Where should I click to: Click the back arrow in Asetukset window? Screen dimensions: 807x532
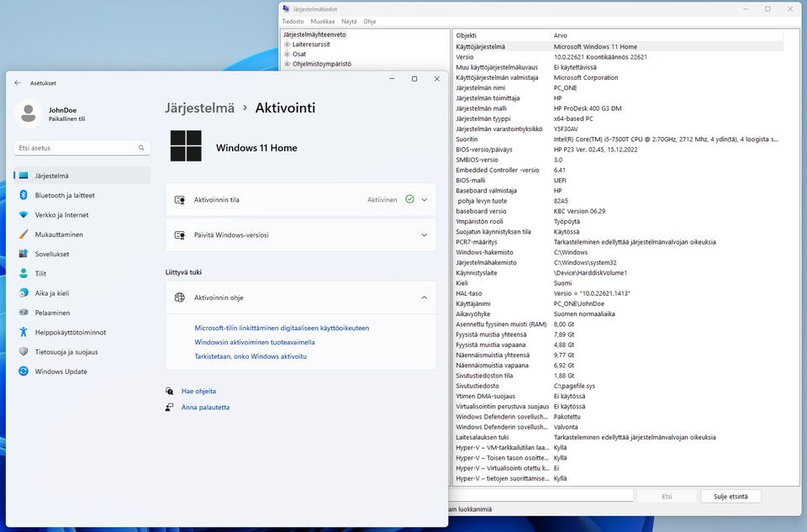[x=18, y=83]
